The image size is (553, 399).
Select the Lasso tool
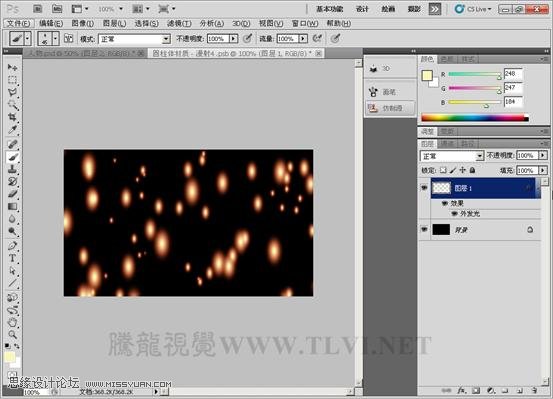(12, 92)
